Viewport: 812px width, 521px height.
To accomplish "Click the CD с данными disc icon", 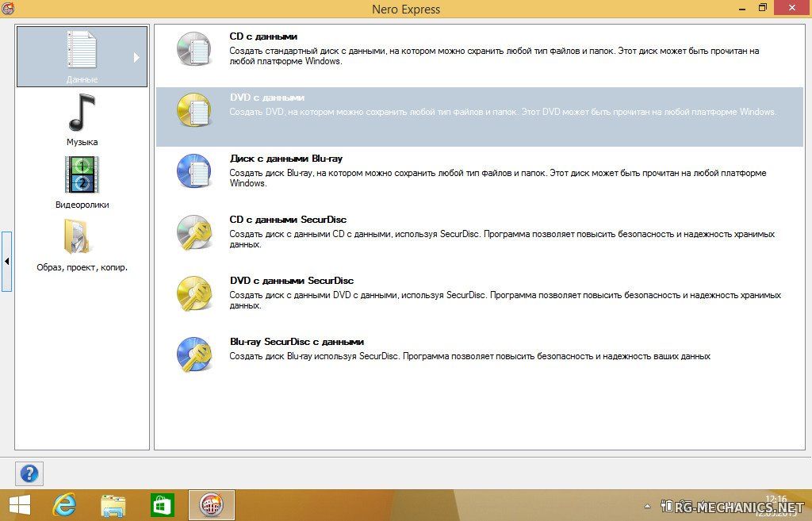I will (194, 49).
